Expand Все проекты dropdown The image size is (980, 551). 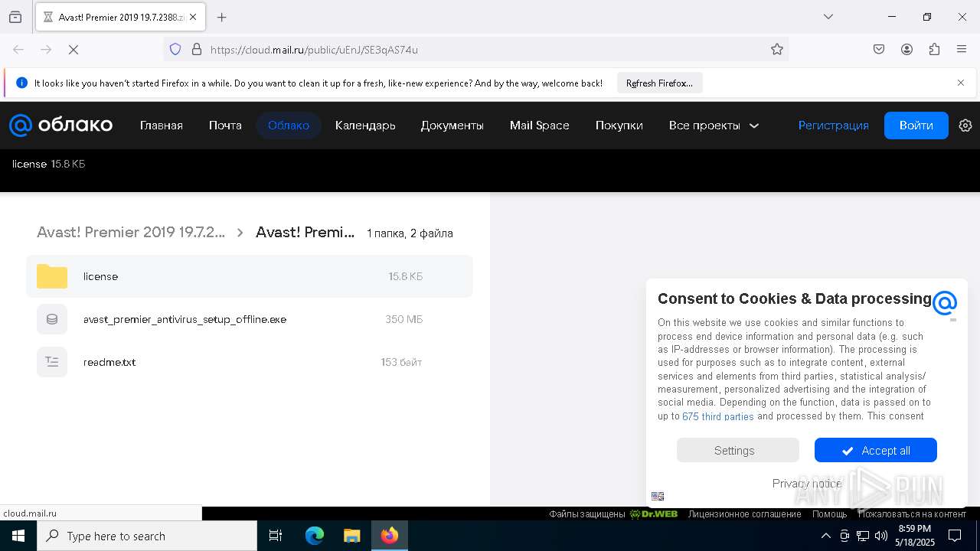point(714,126)
